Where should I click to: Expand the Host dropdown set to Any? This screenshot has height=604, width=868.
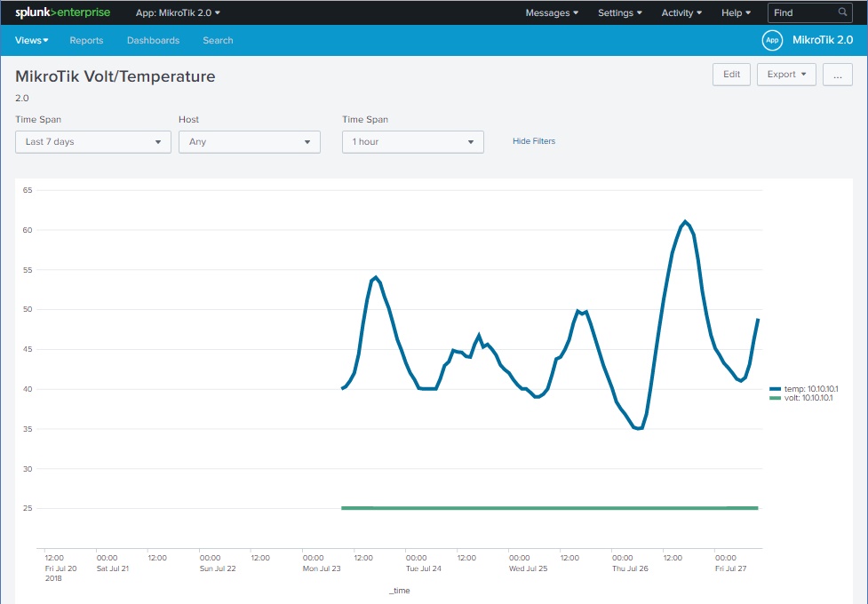tap(249, 142)
